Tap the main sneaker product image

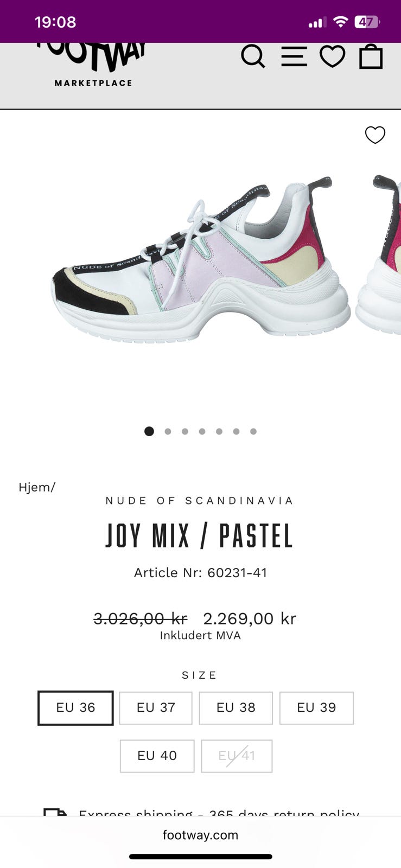202,260
